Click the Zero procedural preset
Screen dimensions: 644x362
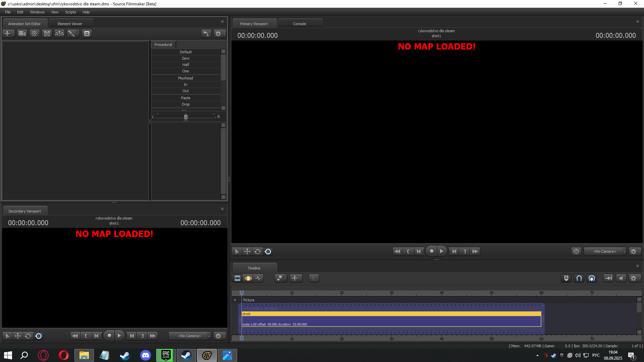coord(186,58)
